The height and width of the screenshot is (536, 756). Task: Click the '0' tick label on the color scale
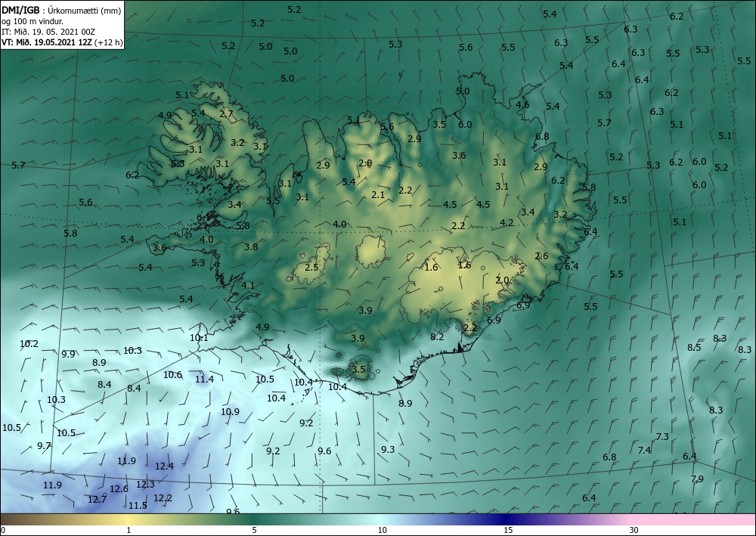3,530
